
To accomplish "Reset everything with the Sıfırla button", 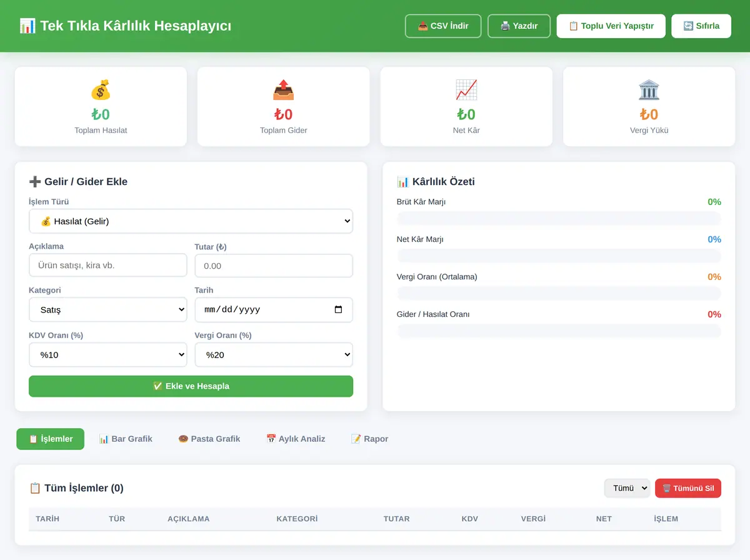I will pyautogui.click(x=701, y=26).
